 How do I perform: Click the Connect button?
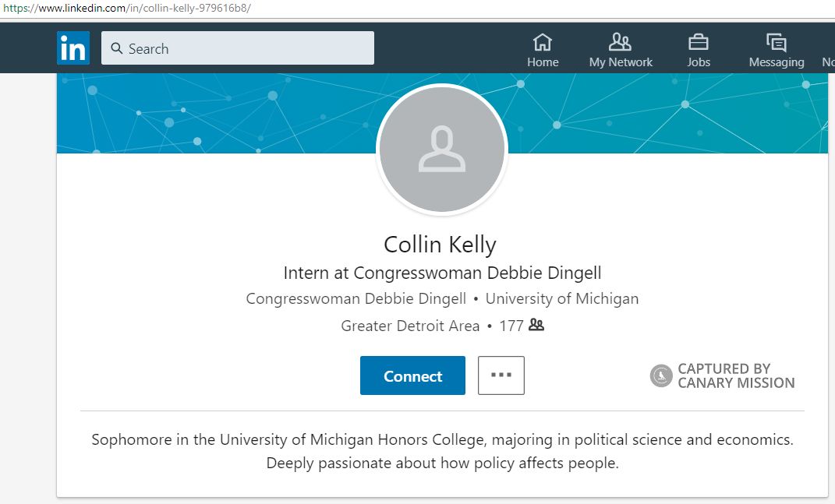[412, 375]
